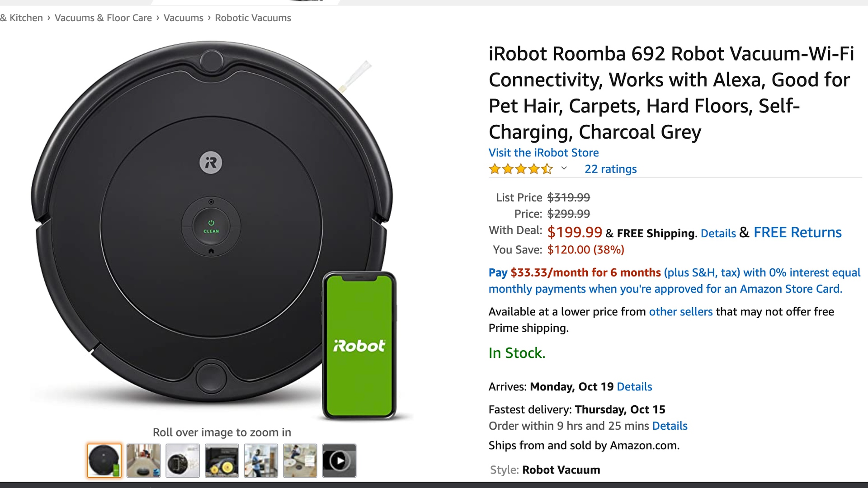The image size is (868, 488).
Task: Go to Vacuums & Floor Care breadcrumb
Action: tap(103, 18)
